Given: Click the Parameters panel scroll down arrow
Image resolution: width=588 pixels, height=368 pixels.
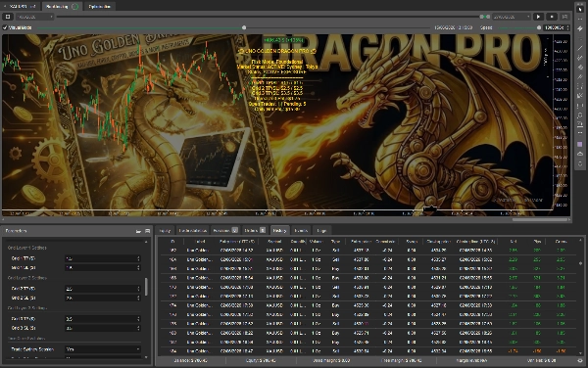Looking at the screenshot, I should pos(146,357).
